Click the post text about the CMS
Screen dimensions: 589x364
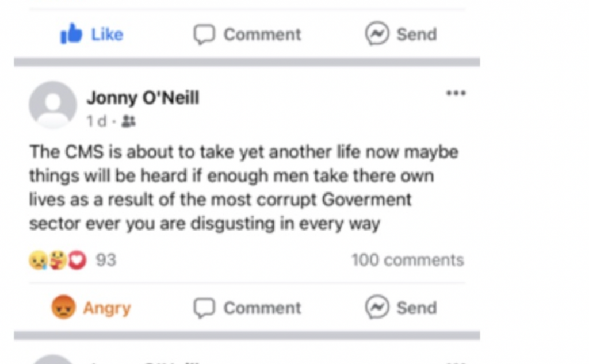click(230, 187)
